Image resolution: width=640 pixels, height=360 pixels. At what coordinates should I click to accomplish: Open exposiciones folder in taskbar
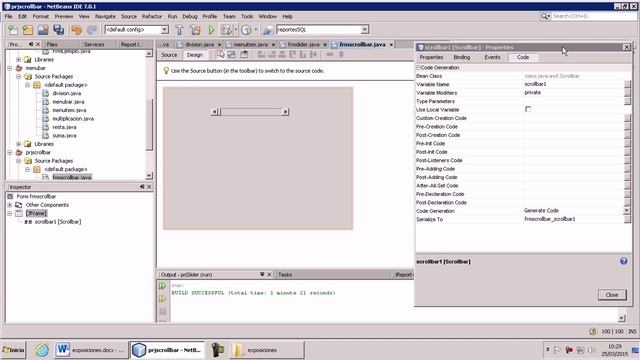[267, 350]
